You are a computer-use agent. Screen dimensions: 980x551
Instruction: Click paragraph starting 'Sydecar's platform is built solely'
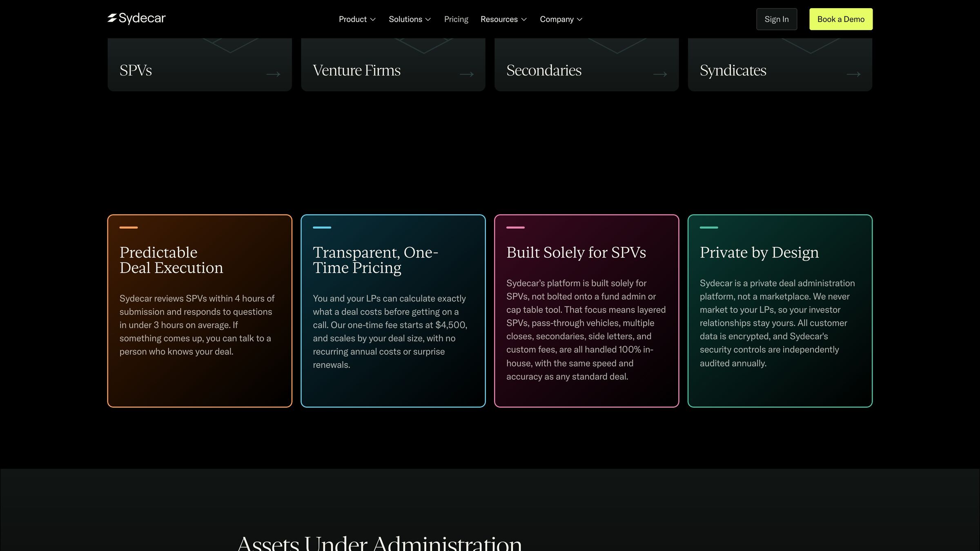[x=586, y=330]
